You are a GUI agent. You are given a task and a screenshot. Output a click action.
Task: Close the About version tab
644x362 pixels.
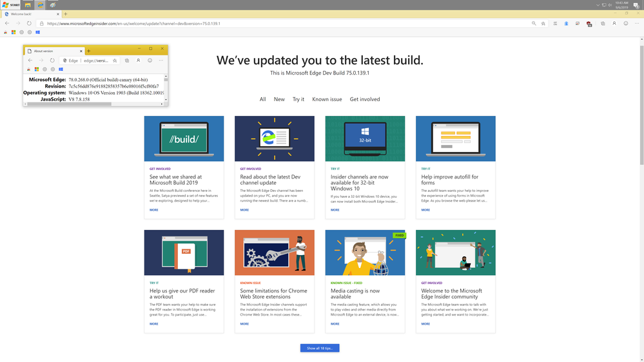point(81,51)
